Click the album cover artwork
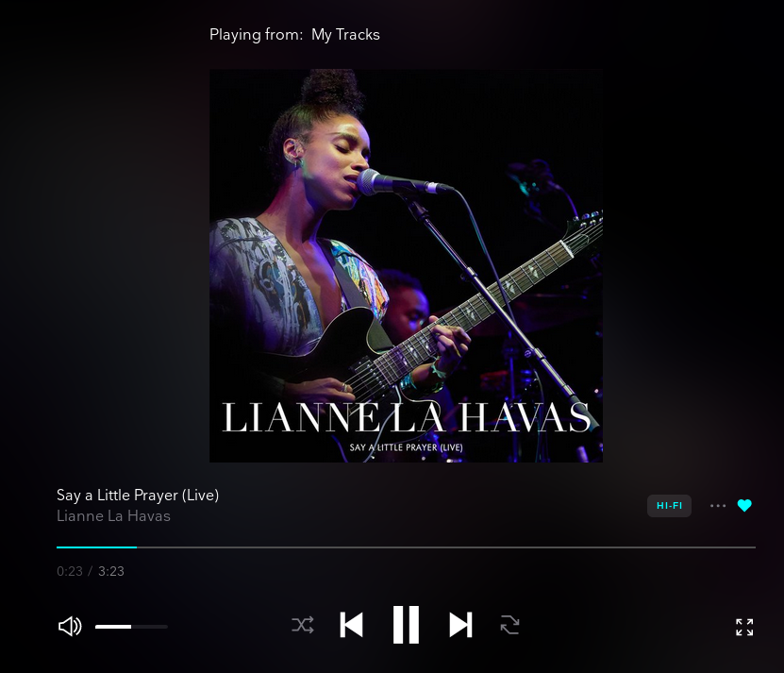 click(406, 265)
